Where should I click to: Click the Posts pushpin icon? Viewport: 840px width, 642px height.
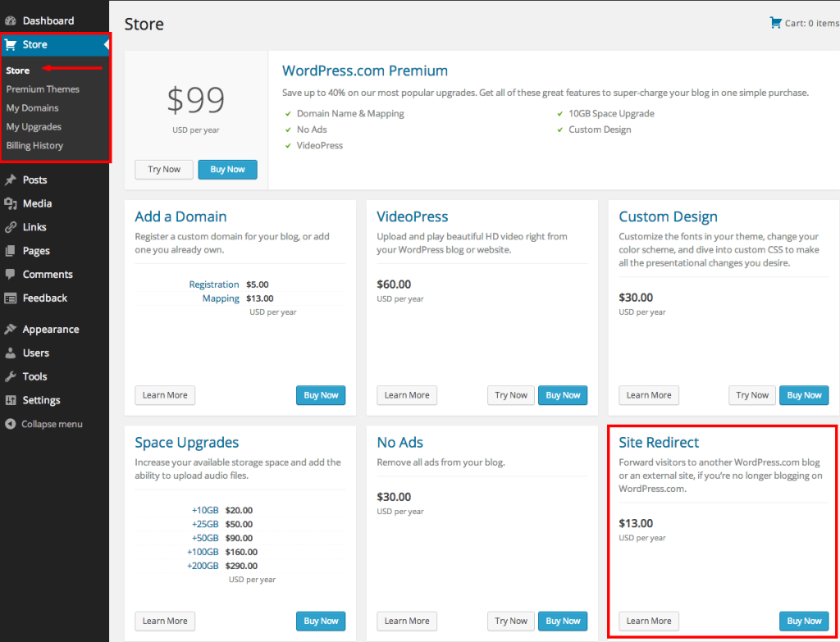pos(10,180)
